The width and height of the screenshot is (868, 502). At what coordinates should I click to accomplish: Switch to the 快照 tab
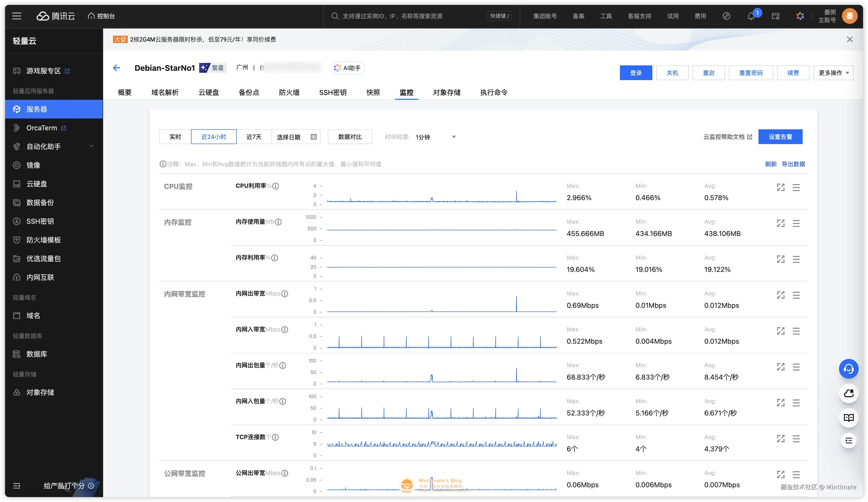coord(373,92)
